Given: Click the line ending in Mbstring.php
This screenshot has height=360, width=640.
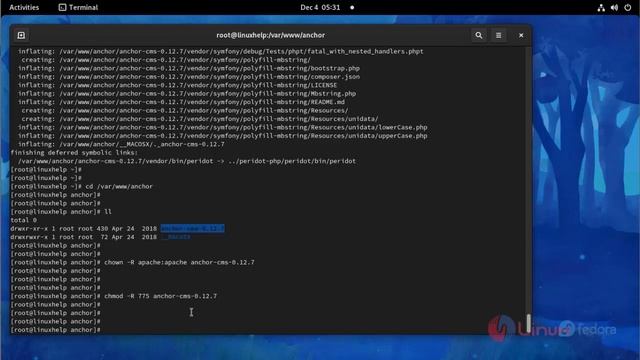Looking at the screenshot, I should (187, 94).
